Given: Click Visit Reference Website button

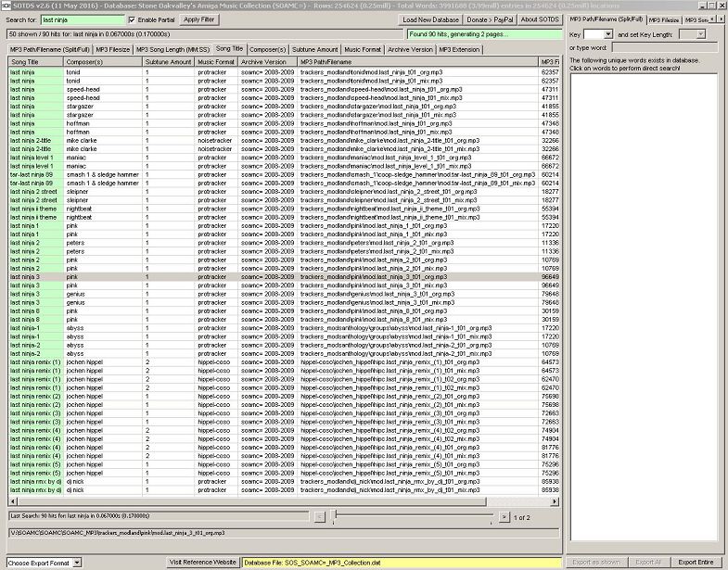Looking at the screenshot, I should coord(202,562).
